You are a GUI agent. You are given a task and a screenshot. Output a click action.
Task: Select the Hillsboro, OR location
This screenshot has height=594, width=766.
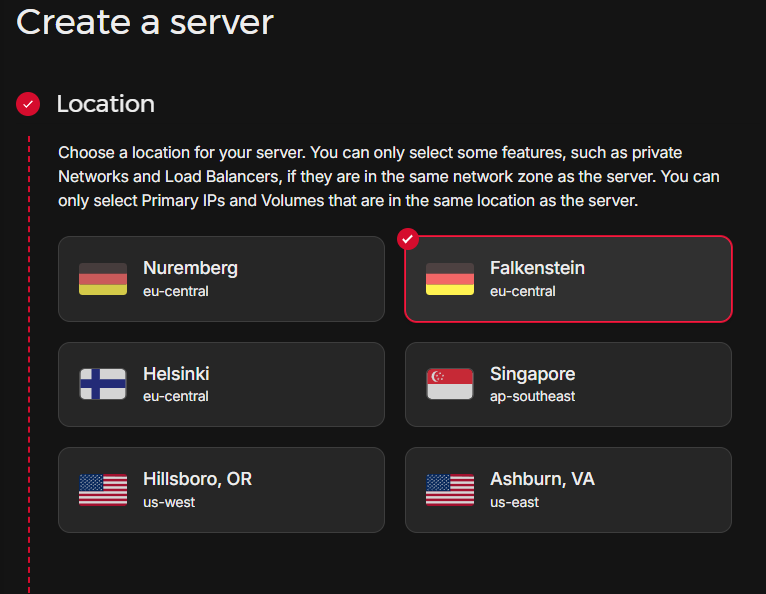point(221,490)
